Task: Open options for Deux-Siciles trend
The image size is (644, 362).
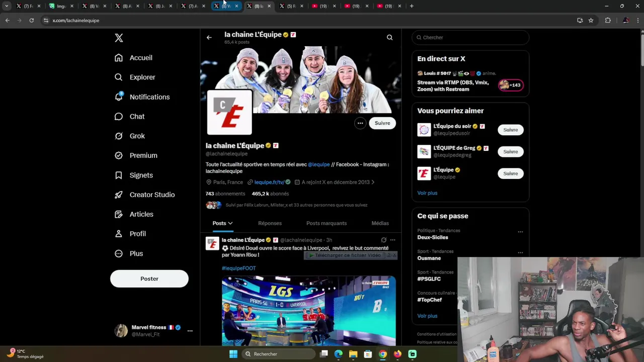Action: [x=520, y=232]
